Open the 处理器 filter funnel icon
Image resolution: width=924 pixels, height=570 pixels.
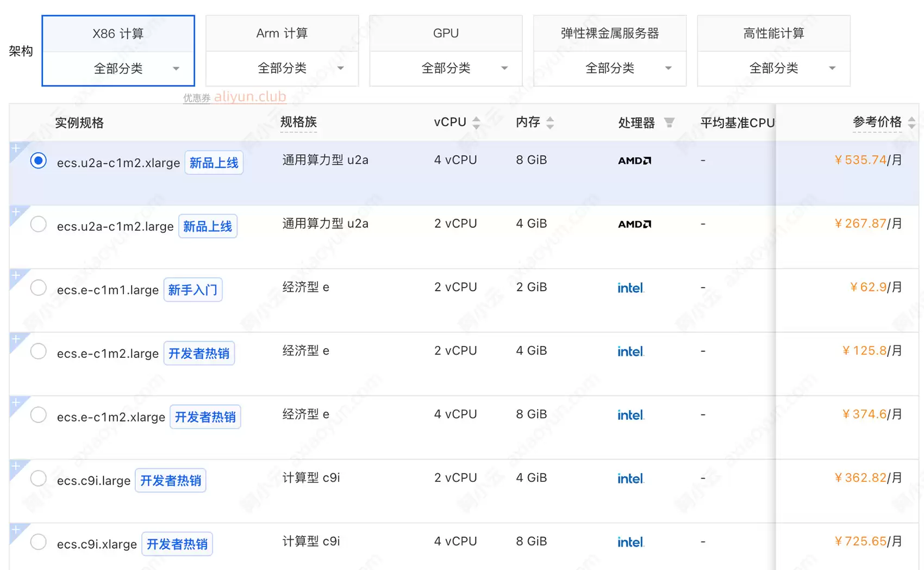(670, 123)
